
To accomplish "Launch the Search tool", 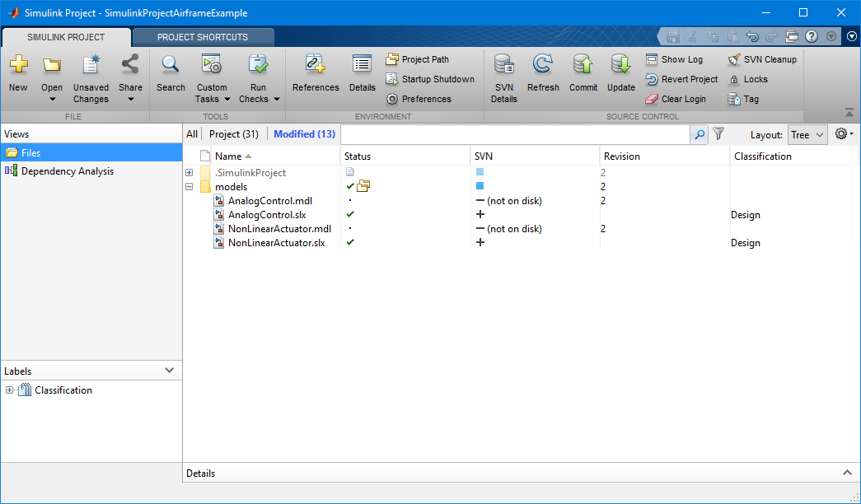I will (171, 73).
